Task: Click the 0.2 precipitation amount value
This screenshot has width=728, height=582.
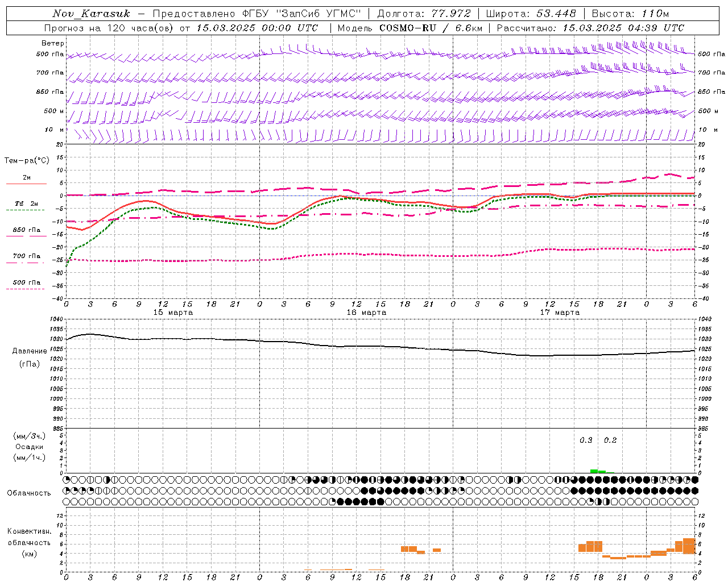Action: tap(610, 440)
